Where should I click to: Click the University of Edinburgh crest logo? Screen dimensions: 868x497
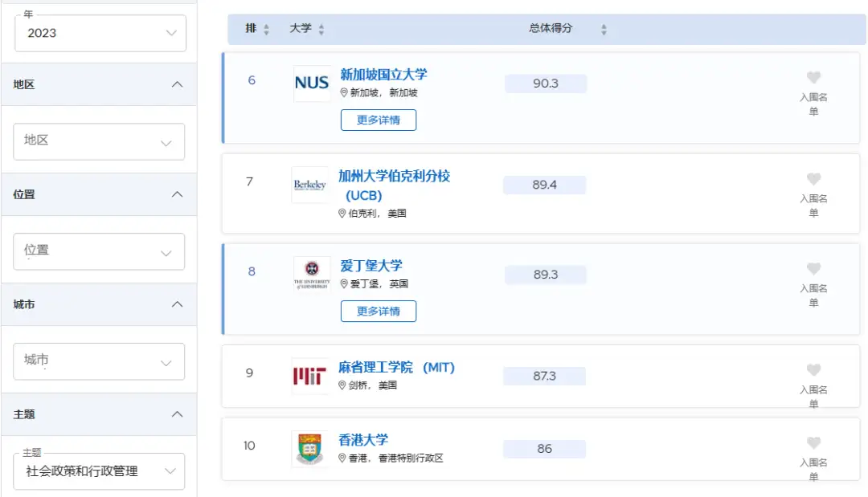[312, 275]
